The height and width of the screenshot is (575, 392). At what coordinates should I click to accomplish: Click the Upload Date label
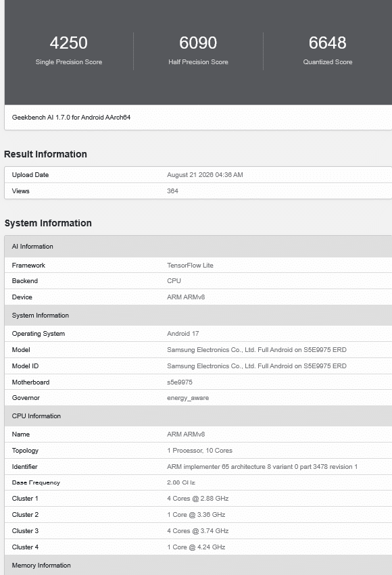click(30, 175)
